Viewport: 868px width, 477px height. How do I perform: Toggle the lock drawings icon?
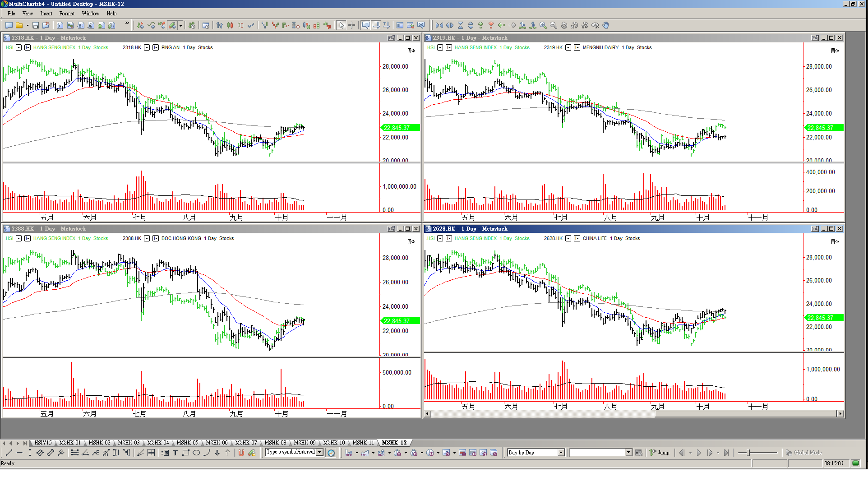252,453
